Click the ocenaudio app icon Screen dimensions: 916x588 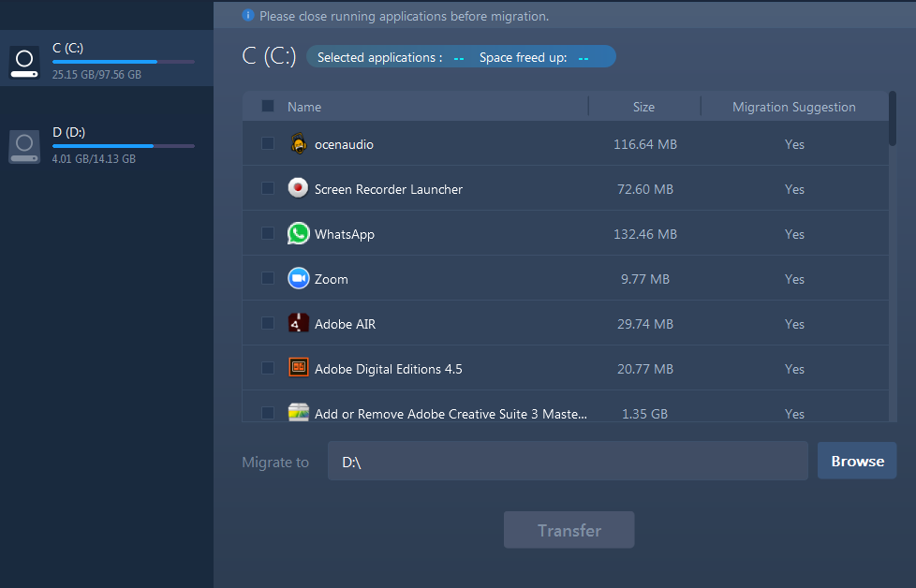point(299,143)
